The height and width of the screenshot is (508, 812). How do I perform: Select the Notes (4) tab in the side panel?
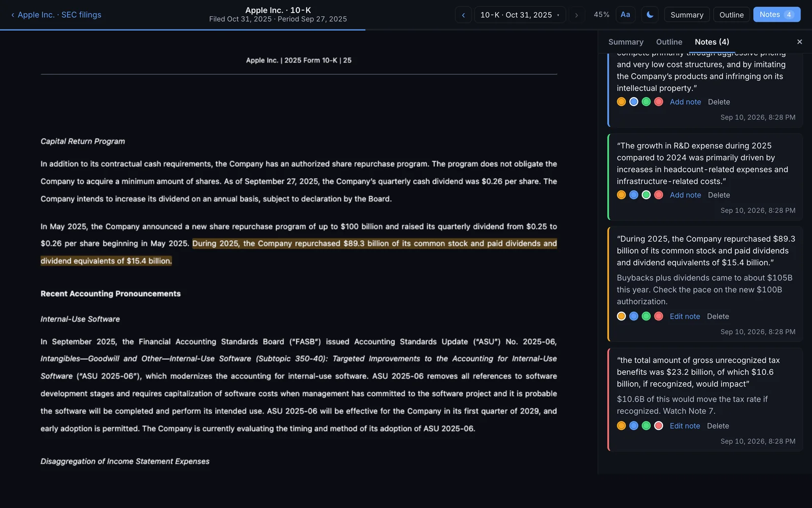point(712,42)
